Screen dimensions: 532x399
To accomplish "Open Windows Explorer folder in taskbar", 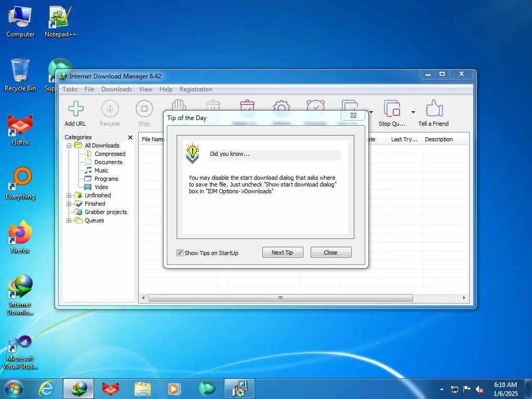I will [x=143, y=389].
